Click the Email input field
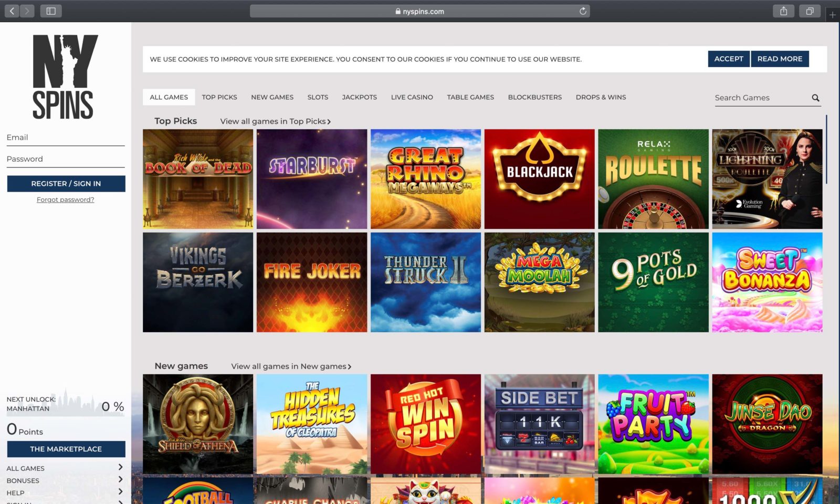This screenshot has height=504, width=840. 65,137
